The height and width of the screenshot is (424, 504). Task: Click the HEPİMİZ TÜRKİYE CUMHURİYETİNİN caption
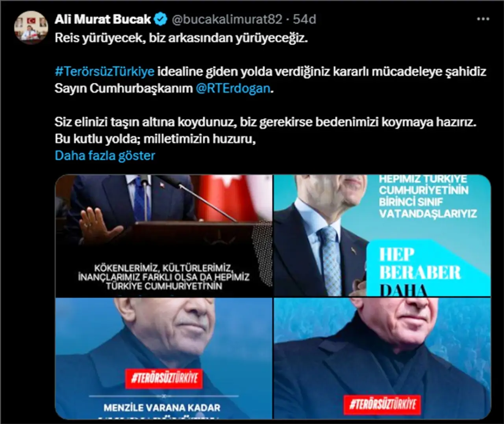[x=428, y=197]
